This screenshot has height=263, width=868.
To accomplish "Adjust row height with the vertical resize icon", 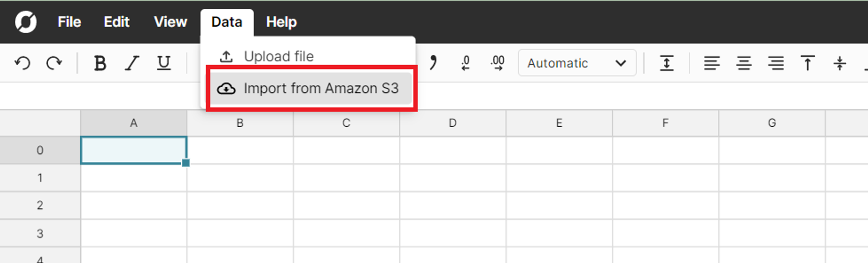I will (667, 63).
